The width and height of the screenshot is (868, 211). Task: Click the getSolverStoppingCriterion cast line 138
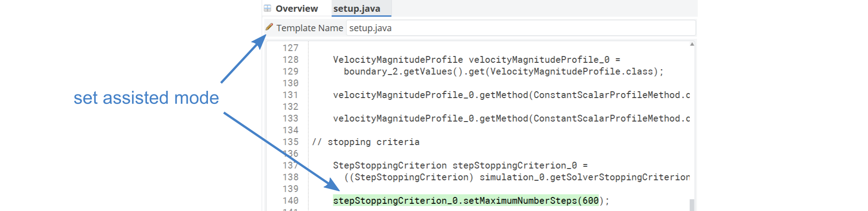[x=517, y=177]
